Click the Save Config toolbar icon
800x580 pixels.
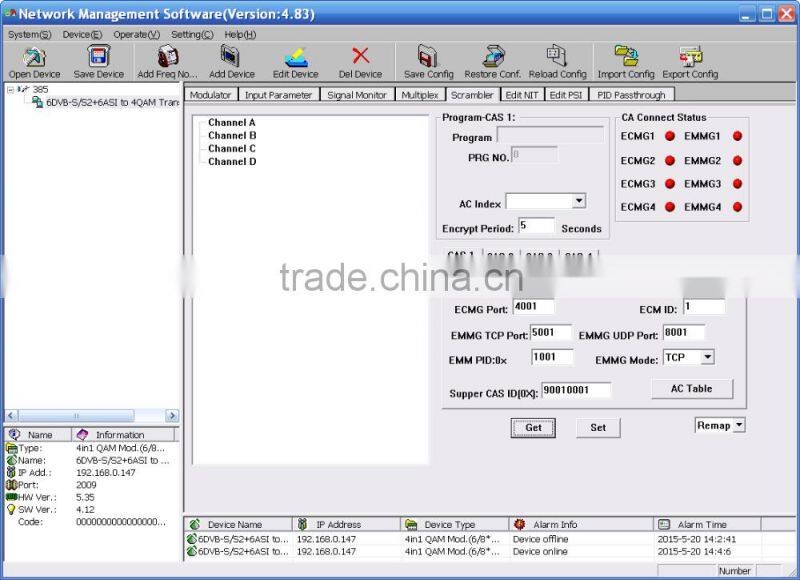pyautogui.click(x=428, y=57)
